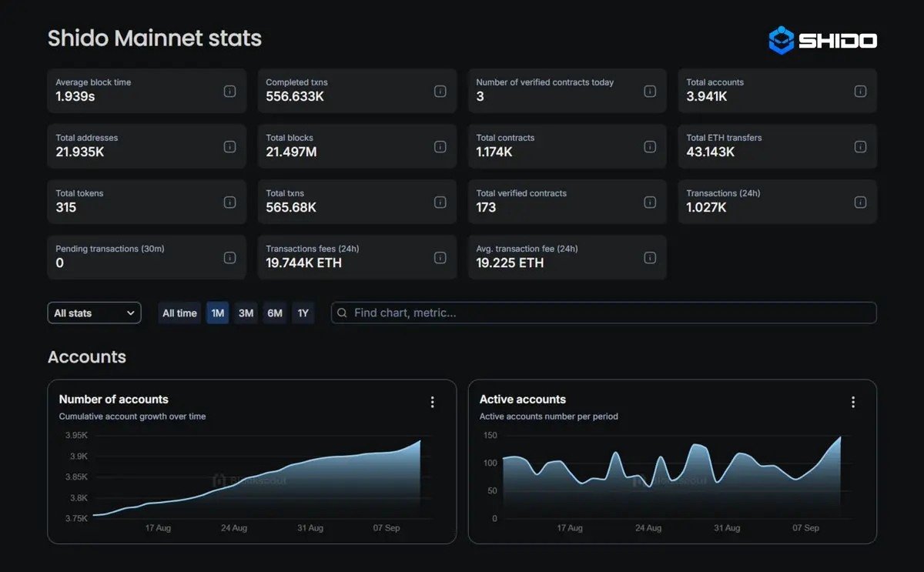The width and height of the screenshot is (924, 572).
Task: Open options menu for Number of accounts chart
Action: click(432, 402)
